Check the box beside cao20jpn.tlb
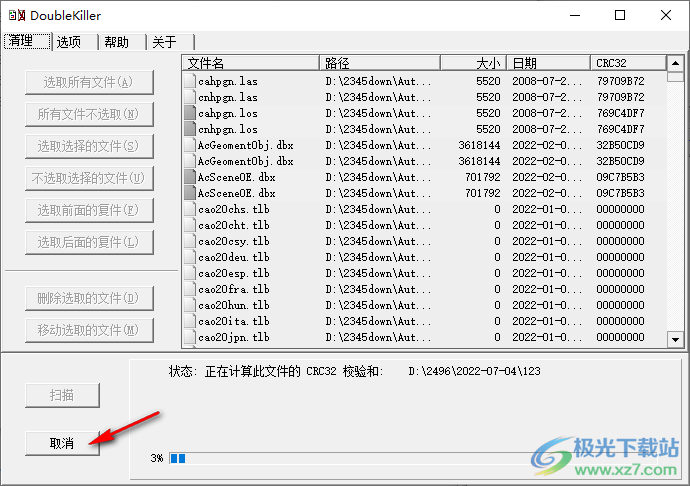This screenshot has height=486, width=690. point(190,337)
